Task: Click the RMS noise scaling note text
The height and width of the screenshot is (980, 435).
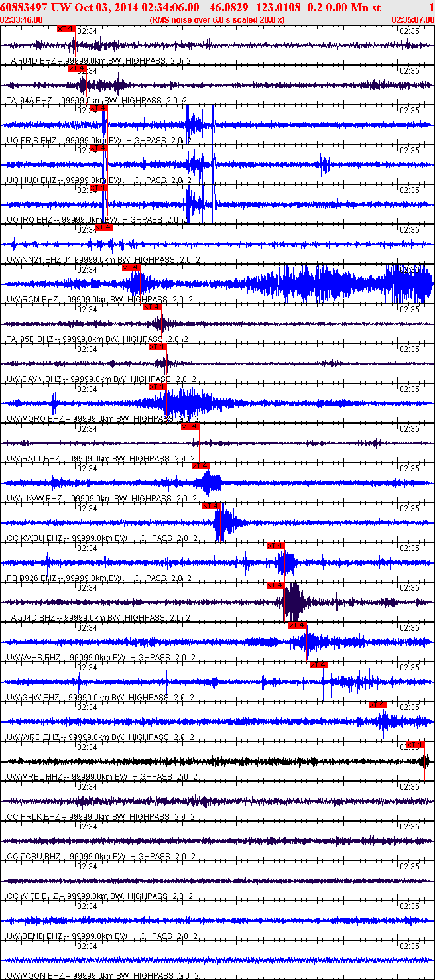Action: coord(217,20)
